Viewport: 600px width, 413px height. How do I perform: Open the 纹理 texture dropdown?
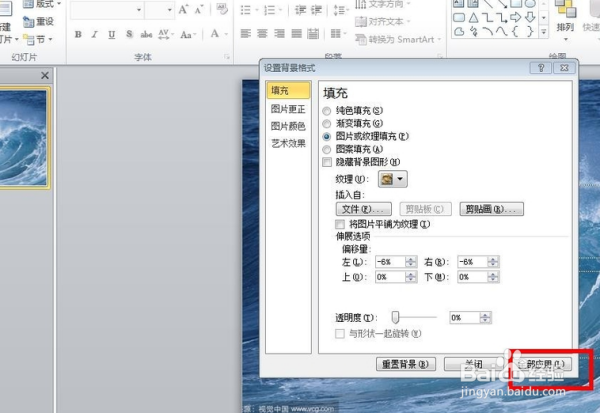[393, 179]
